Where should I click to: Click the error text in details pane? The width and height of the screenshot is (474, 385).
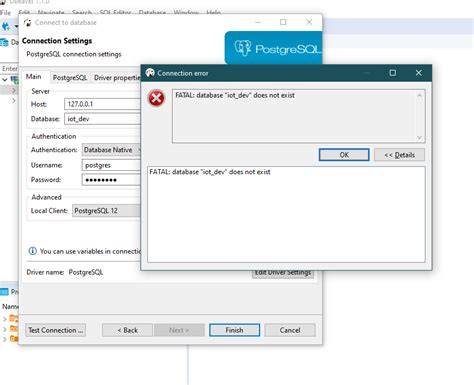tap(210, 172)
